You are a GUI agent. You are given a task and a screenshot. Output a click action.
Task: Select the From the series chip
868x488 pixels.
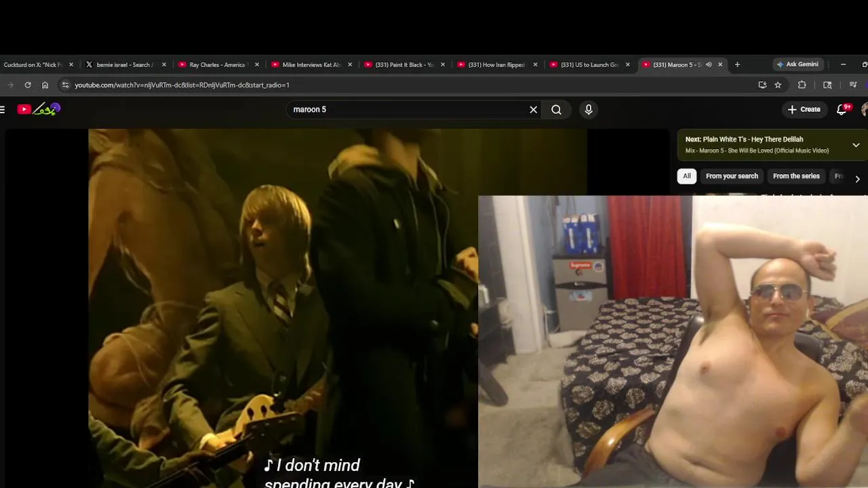click(x=796, y=176)
